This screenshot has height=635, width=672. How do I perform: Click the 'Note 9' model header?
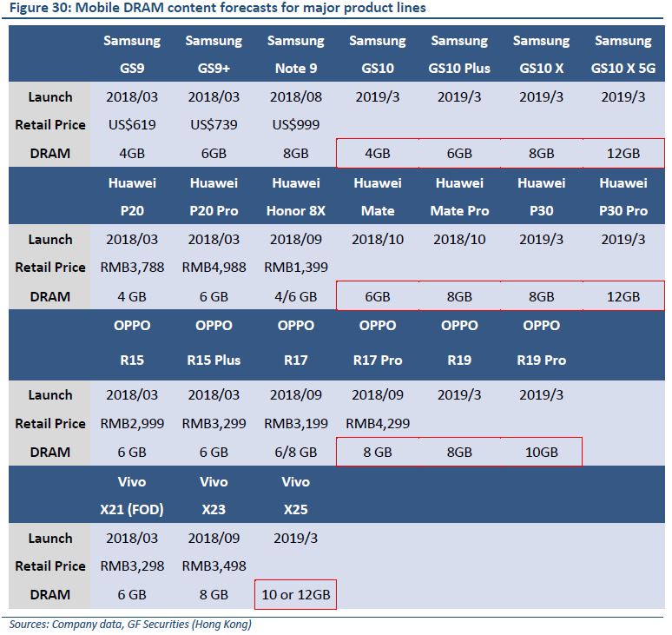[296, 68]
